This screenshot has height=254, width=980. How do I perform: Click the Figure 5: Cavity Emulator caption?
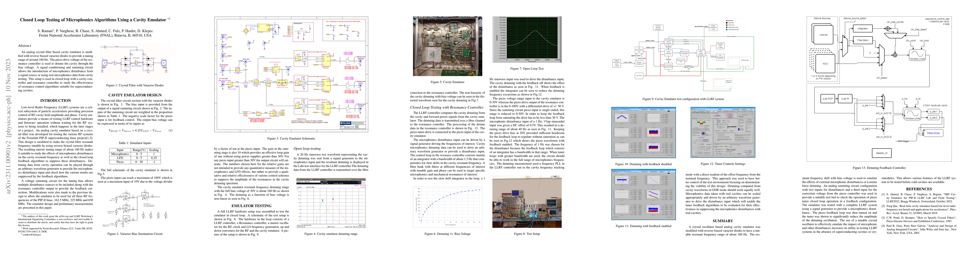[447, 82]
